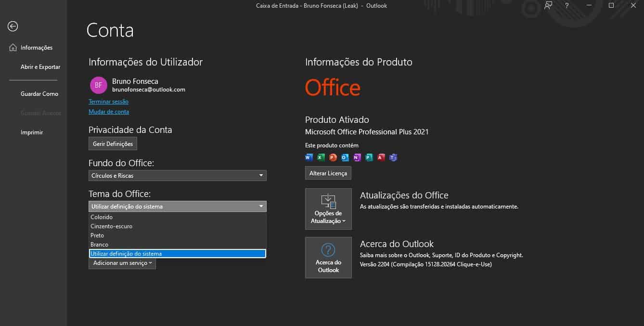The image size is (644, 326).
Task: Click the BF profile avatar
Action: tap(98, 85)
